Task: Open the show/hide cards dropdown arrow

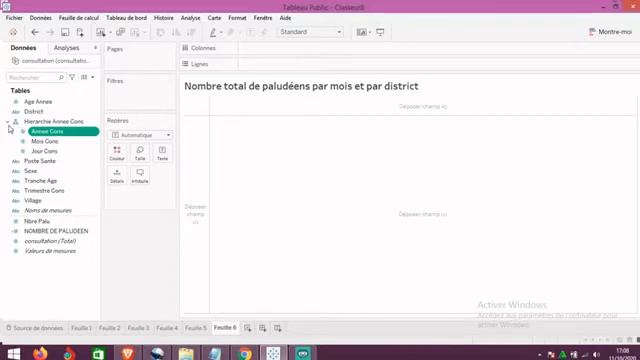Action: [x=370, y=32]
